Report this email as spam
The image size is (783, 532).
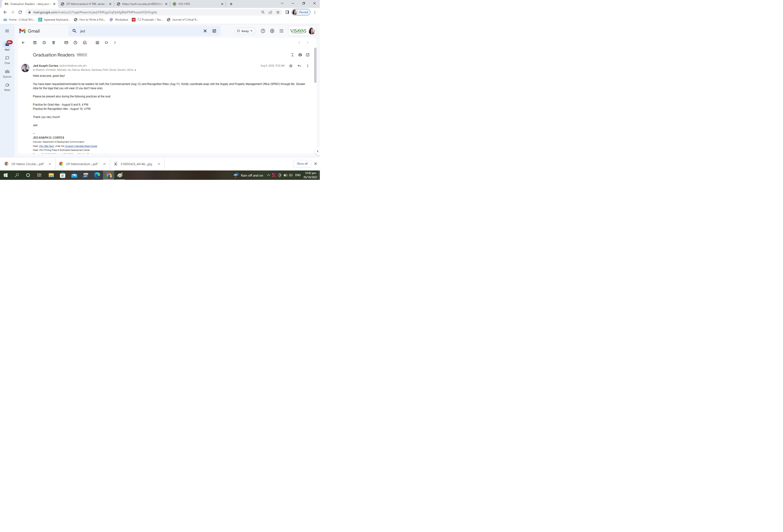(x=44, y=43)
